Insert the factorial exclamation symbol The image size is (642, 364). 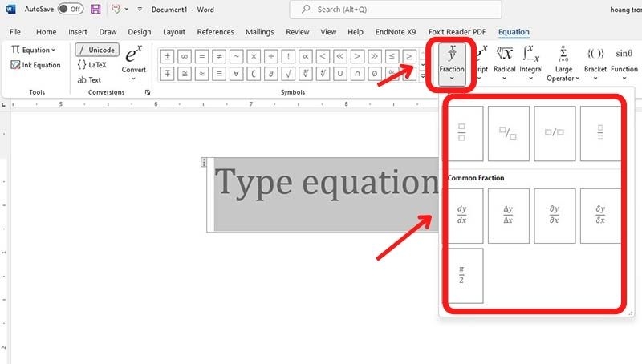click(x=288, y=56)
